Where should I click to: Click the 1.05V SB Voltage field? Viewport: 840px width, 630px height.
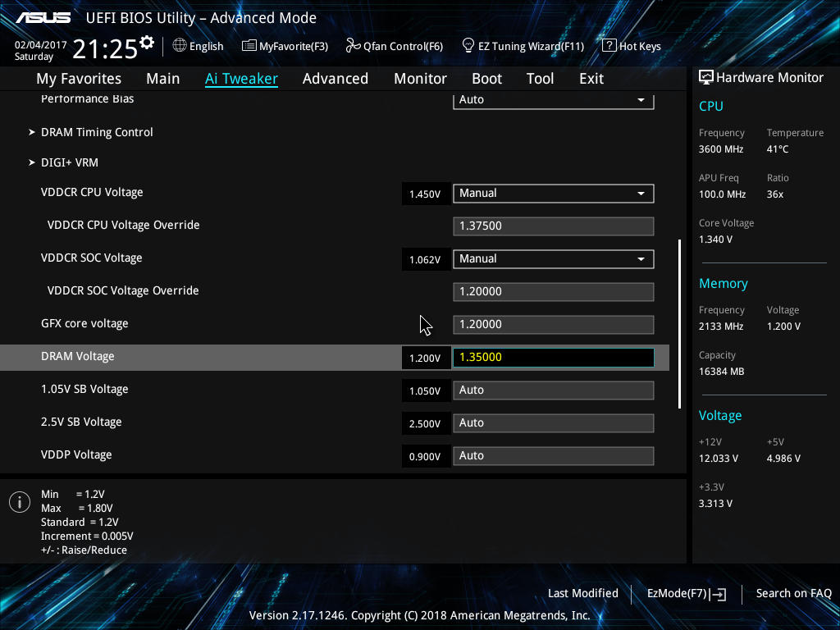point(554,390)
